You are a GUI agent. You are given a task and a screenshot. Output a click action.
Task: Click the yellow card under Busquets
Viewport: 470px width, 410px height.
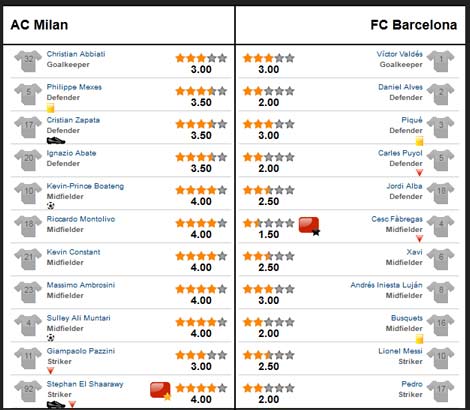click(419, 339)
